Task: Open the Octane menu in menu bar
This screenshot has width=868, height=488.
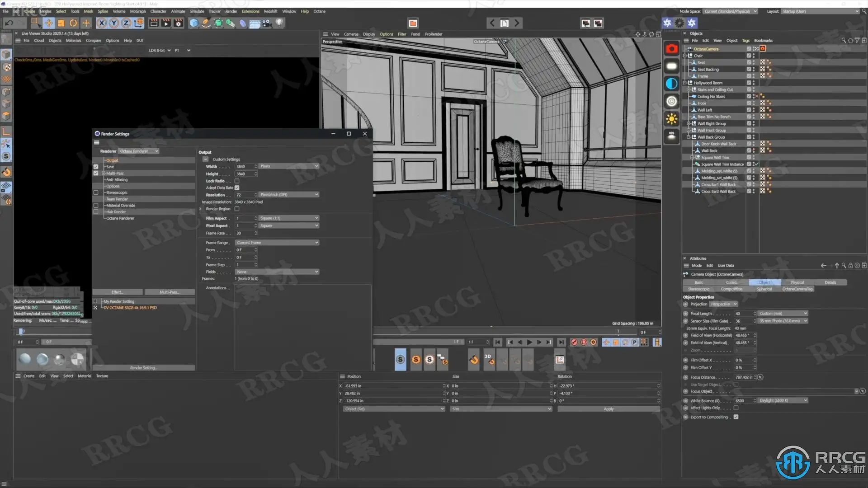Action: tap(319, 11)
